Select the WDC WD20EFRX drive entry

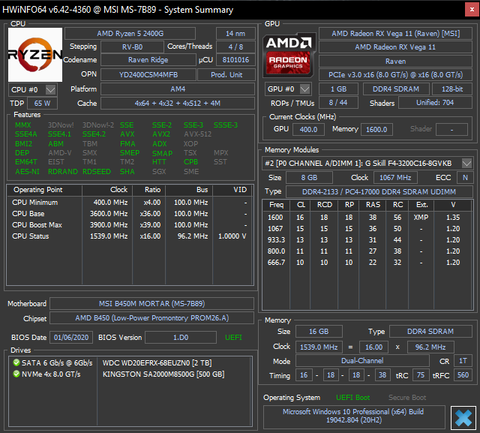pos(157,363)
